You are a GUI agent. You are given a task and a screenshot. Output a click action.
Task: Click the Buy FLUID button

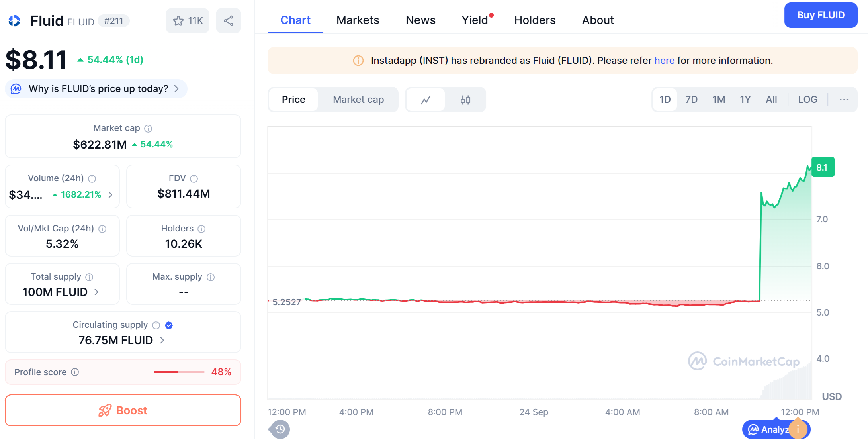[x=820, y=15]
